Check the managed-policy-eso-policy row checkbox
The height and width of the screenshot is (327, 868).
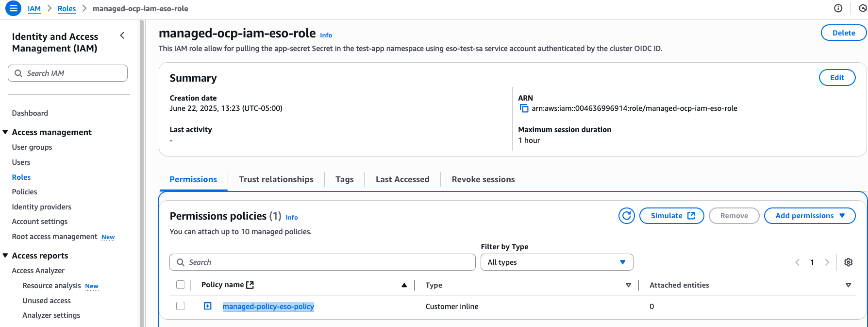pos(181,306)
